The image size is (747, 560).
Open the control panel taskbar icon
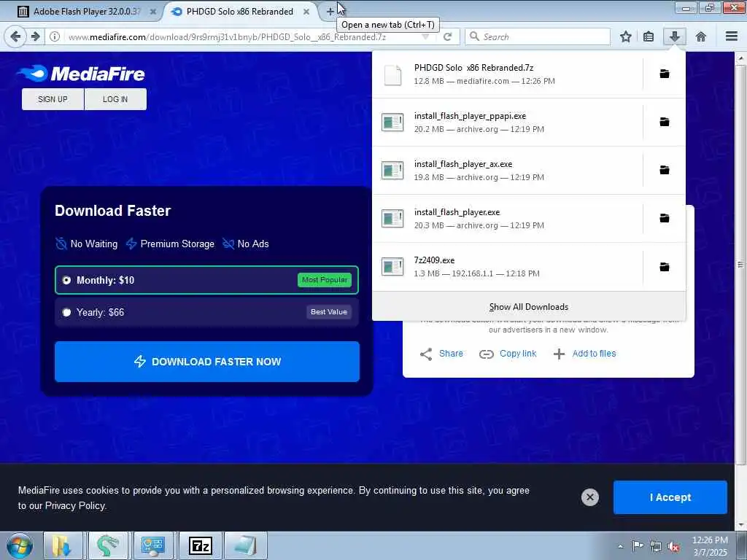153,546
